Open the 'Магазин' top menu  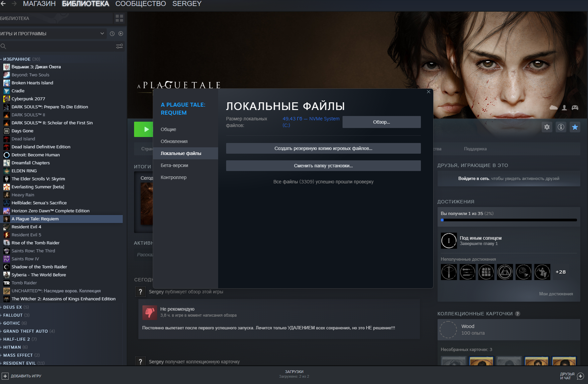pos(39,4)
